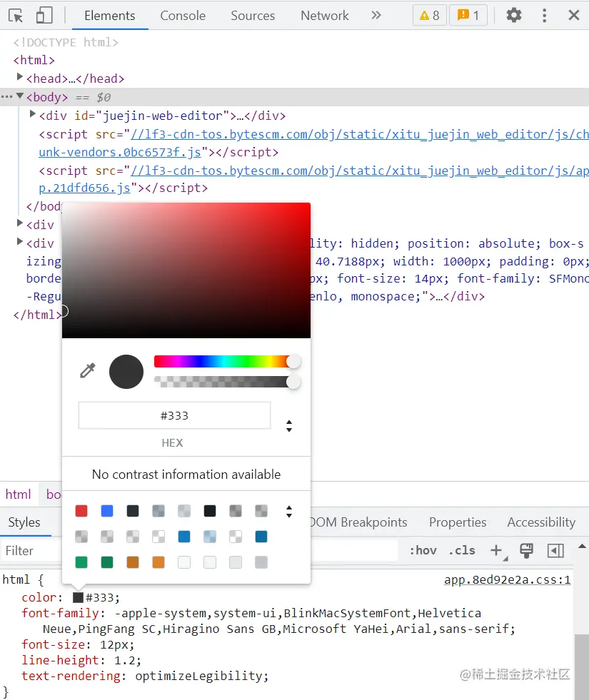Open the DOM Breakpoints tab
Screen dimensions: 589x700
tap(359, 522)
